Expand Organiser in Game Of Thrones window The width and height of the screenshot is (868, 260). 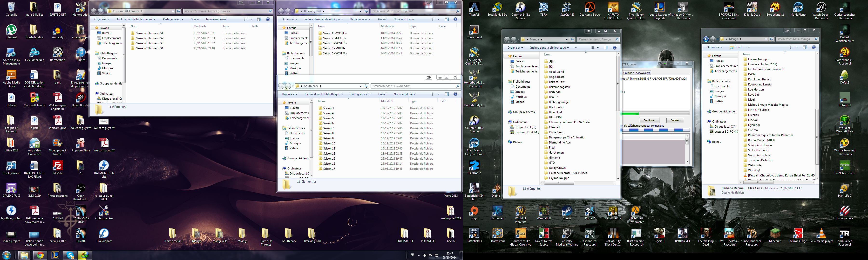[x=102, y=19]
